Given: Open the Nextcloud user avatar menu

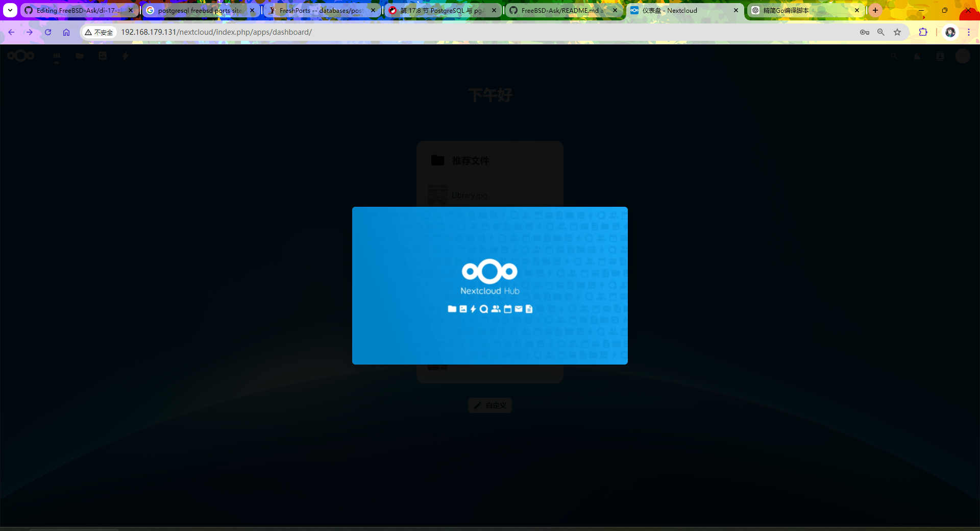Looking at the screenshot, I should (x=963, y=56).
